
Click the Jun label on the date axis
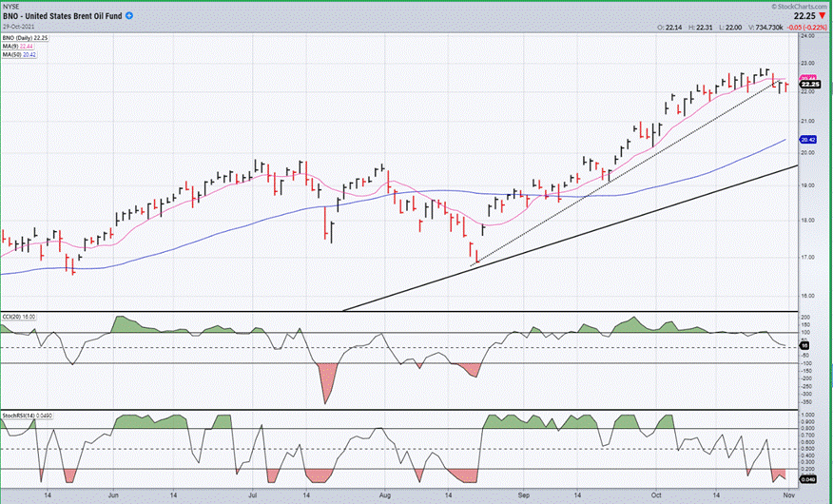[113, 495]
